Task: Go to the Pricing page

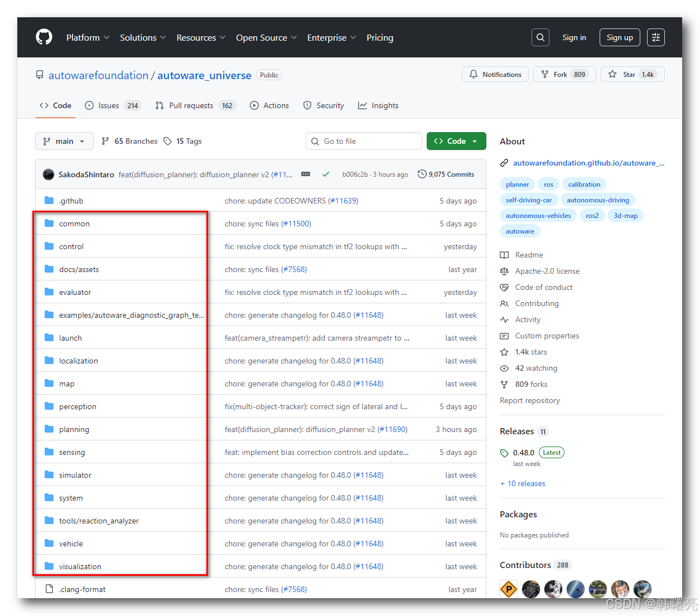Action: [380, 37]
